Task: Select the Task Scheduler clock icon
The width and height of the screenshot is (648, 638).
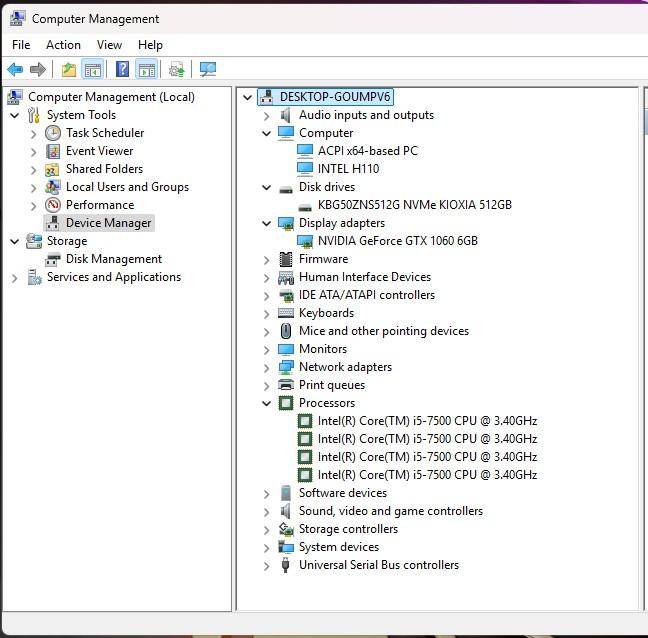Action: tap(52, 133)
